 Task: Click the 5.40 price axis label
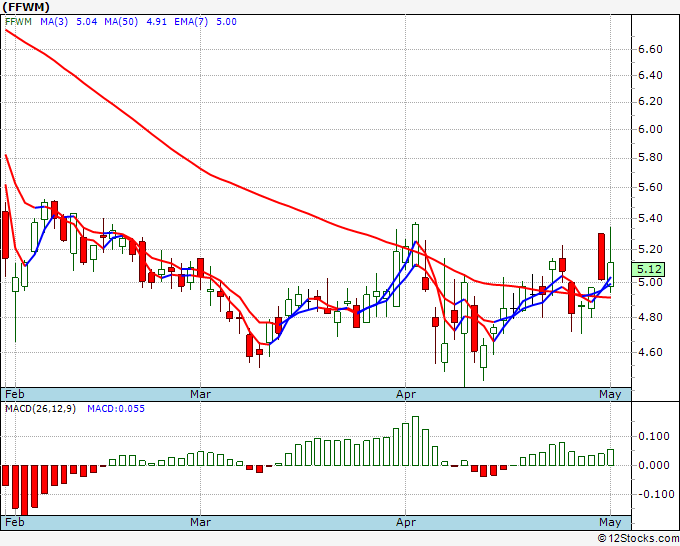pyautogui.click(x=651, y=218)
